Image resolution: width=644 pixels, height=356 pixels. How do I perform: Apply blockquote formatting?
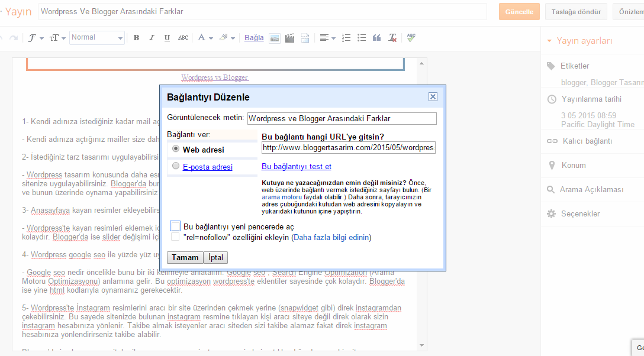376,38
